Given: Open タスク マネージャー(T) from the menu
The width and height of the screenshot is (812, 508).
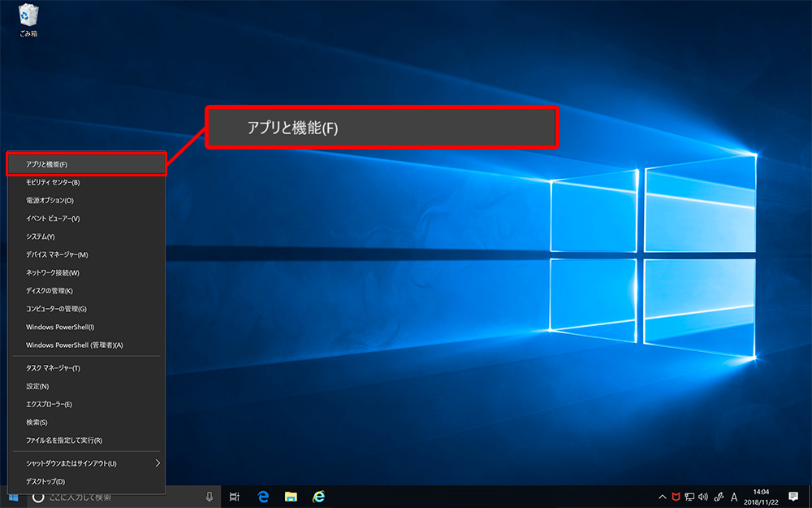Looking at the screenshot, I should point(87,368).
